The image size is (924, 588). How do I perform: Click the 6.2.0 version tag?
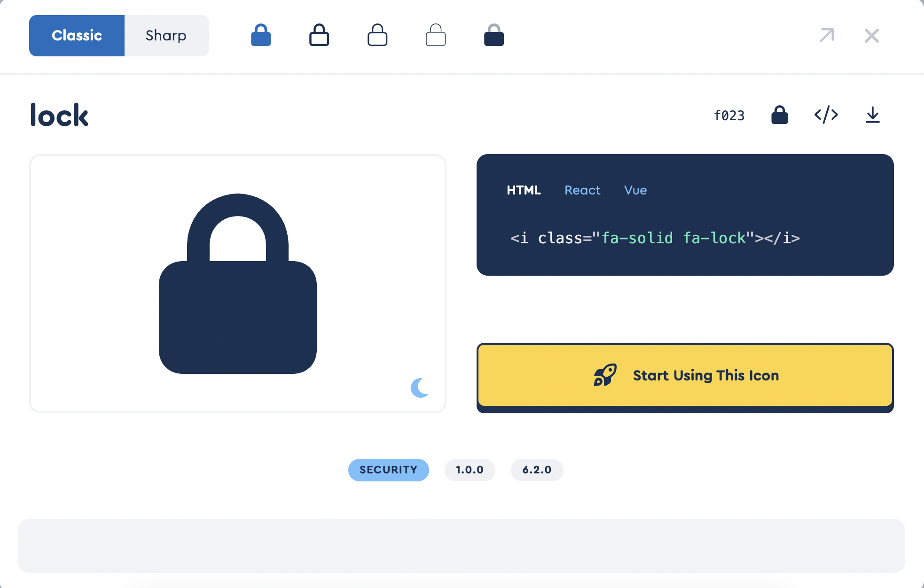click(x=537, y=470)
